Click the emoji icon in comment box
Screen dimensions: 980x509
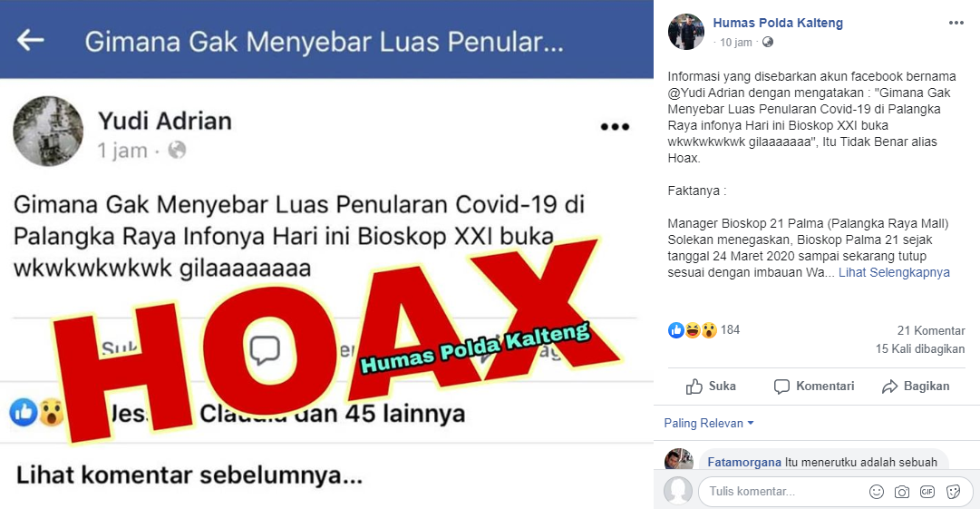877,492
